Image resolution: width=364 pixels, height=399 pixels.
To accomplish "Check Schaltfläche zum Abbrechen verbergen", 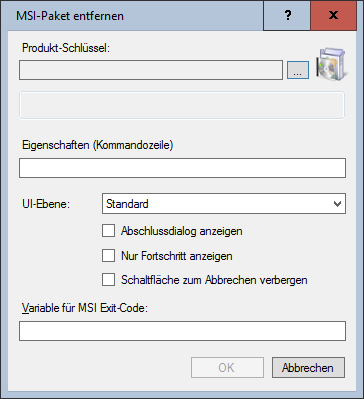I will pyautogui.click(x=109, y=280).
